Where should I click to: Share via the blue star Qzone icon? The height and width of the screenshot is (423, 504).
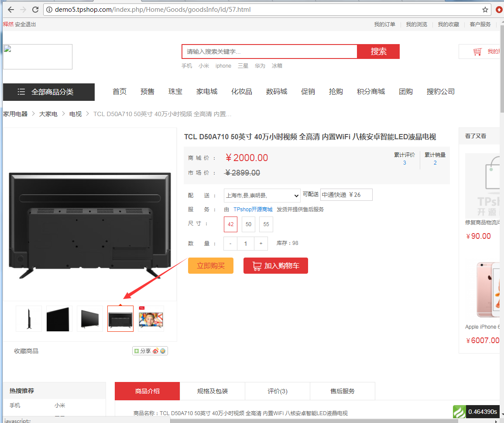163,351
